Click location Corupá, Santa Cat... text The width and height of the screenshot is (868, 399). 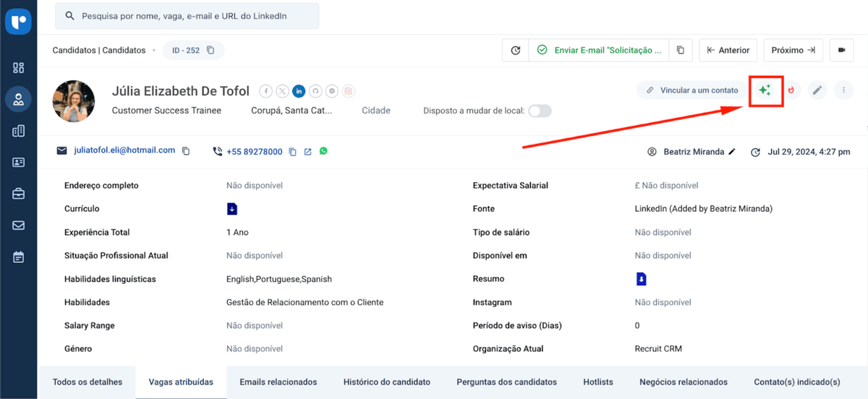[292, 111]
